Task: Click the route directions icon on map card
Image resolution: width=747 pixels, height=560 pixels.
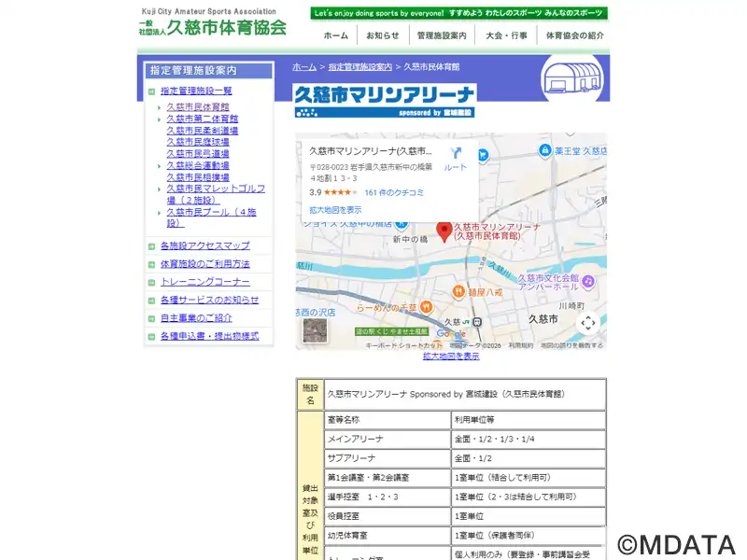Action: click(x=456, y=154)
